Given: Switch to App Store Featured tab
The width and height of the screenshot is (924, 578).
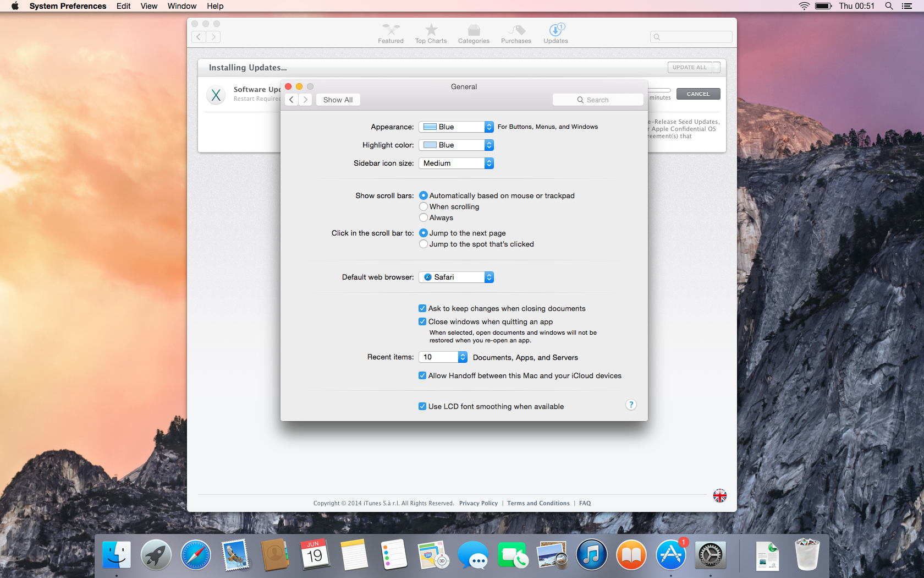Looking at the screenshot, I should coord(391,34).
